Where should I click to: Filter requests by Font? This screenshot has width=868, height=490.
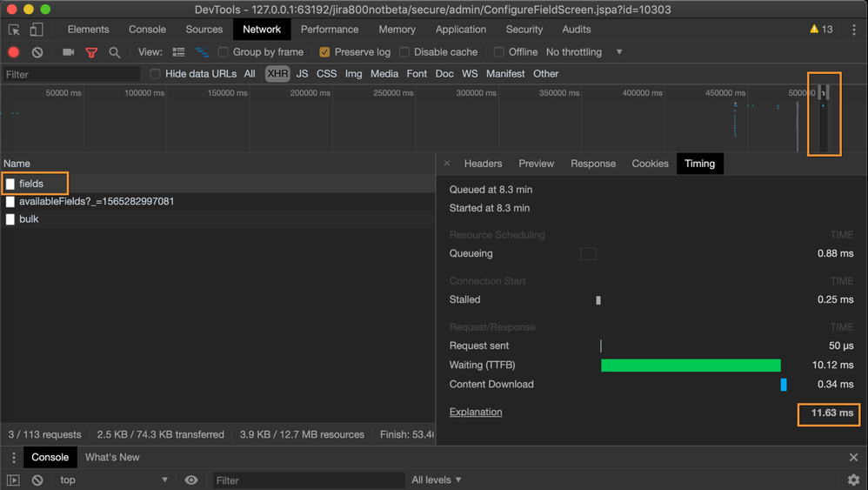coord(417,74)
